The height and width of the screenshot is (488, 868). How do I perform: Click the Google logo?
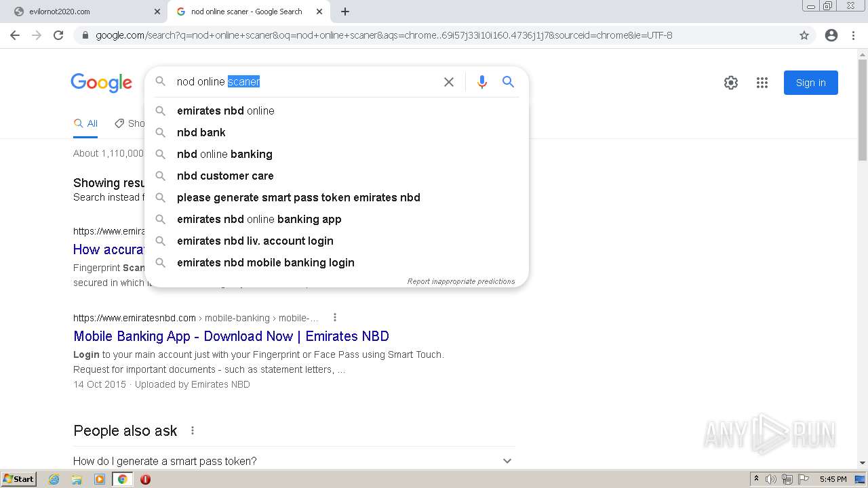click(x=102, y=83)
